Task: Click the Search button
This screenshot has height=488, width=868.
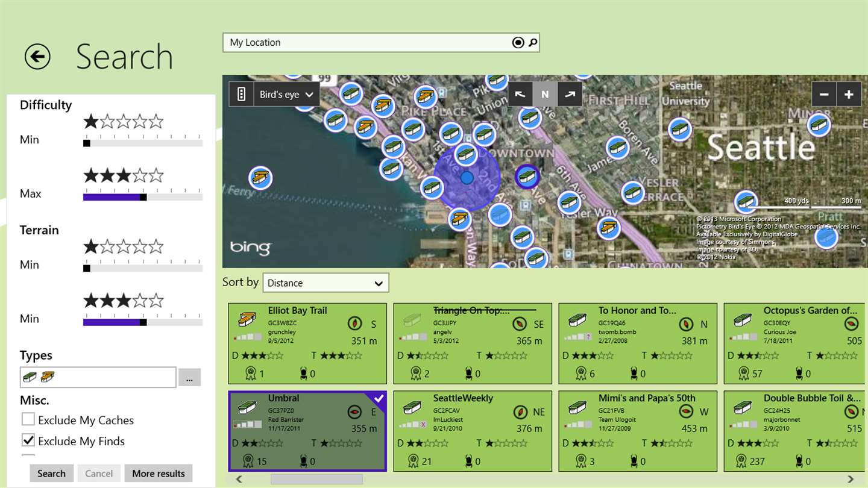Action: pos(52,474)
